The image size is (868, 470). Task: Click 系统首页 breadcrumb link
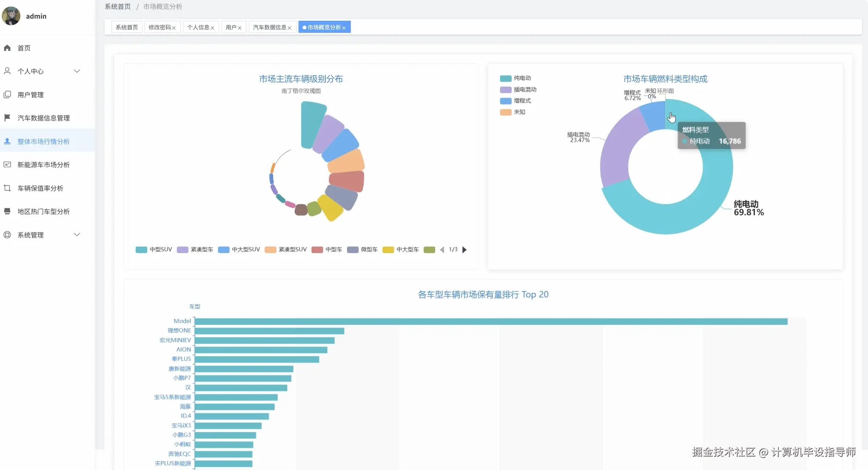tap(118, 7)
